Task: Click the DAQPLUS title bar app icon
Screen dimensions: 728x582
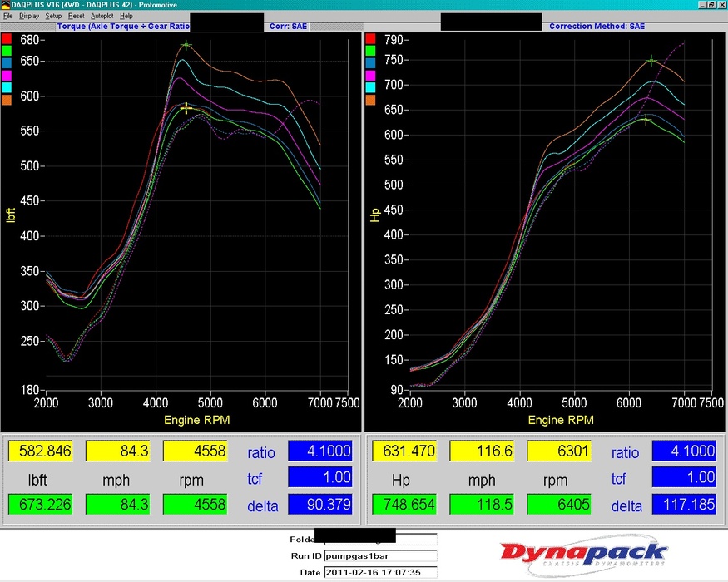Action: (6, 5)
